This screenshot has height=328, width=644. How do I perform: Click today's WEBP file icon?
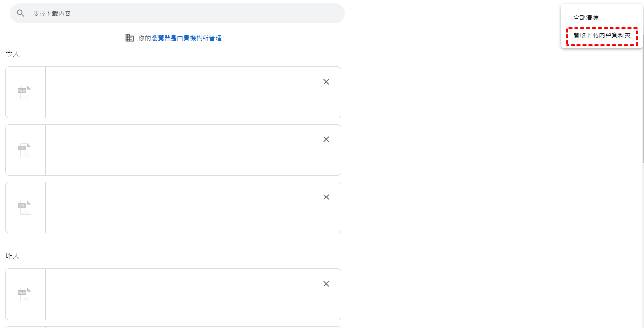point(25,93)
